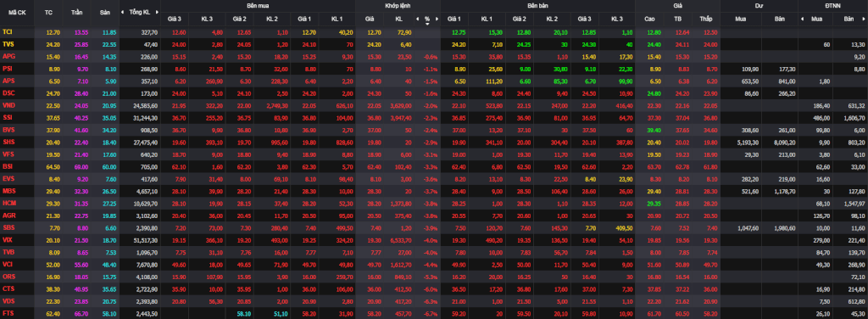
Task: Sort by the Tổng KL column header
Action: 140,12
